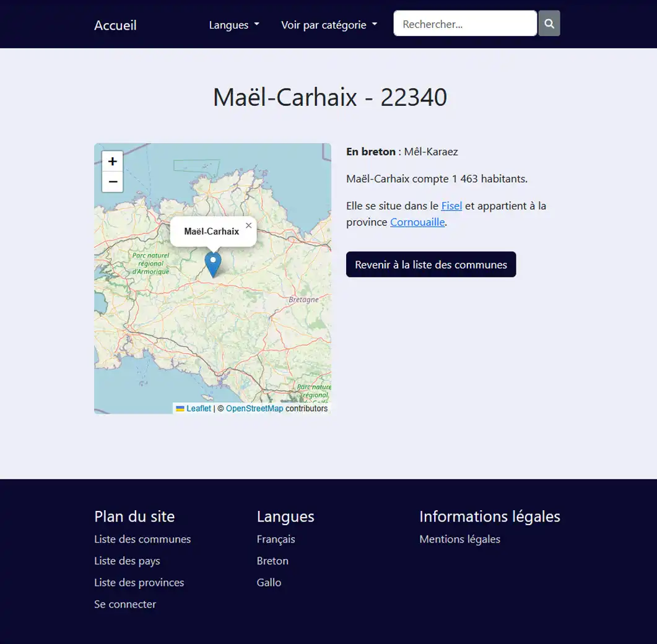Open Liste des pays footer link

pos(127,560)
